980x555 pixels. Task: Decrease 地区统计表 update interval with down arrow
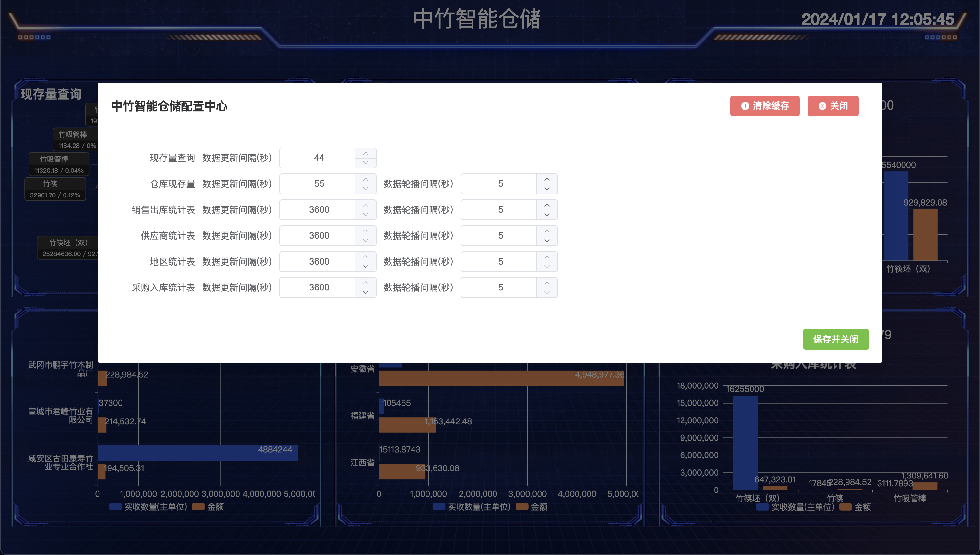pyautogui.click(x=366, y=266)
